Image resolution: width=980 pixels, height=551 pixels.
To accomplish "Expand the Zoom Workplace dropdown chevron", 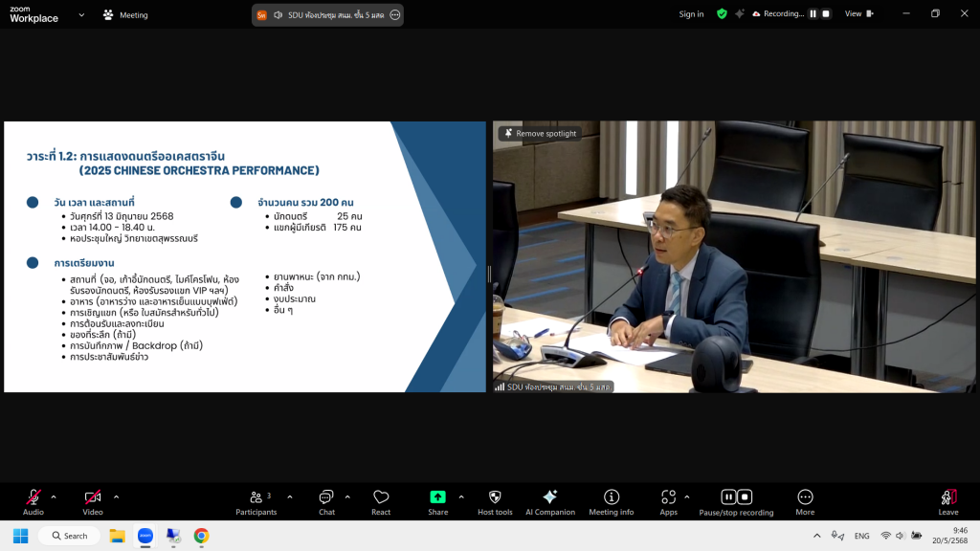I will tap(81, 15).
